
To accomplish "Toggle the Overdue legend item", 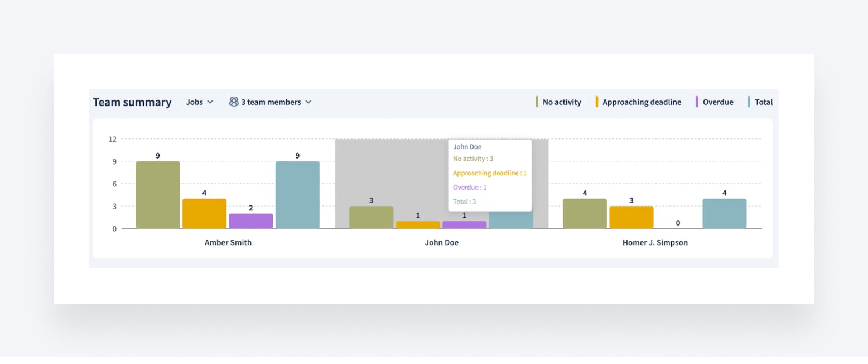I will click(x=717, y=102).
